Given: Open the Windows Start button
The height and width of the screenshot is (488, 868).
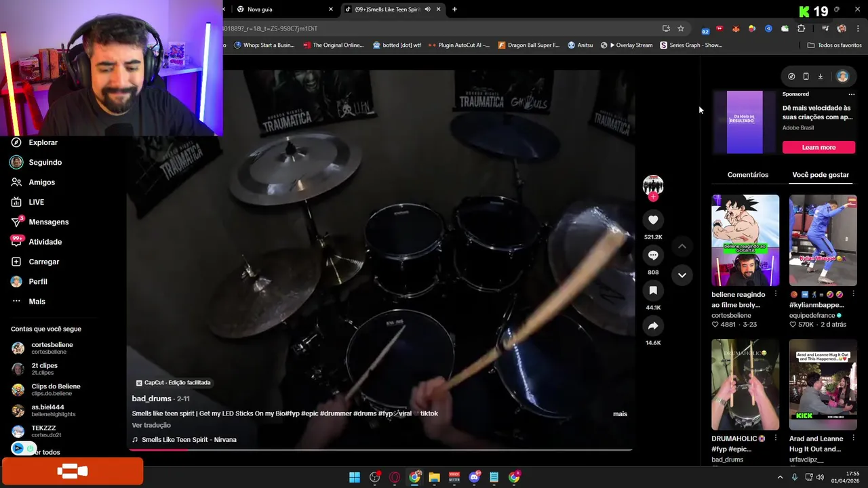Looking at the screenshot, I should coord(355,477).
